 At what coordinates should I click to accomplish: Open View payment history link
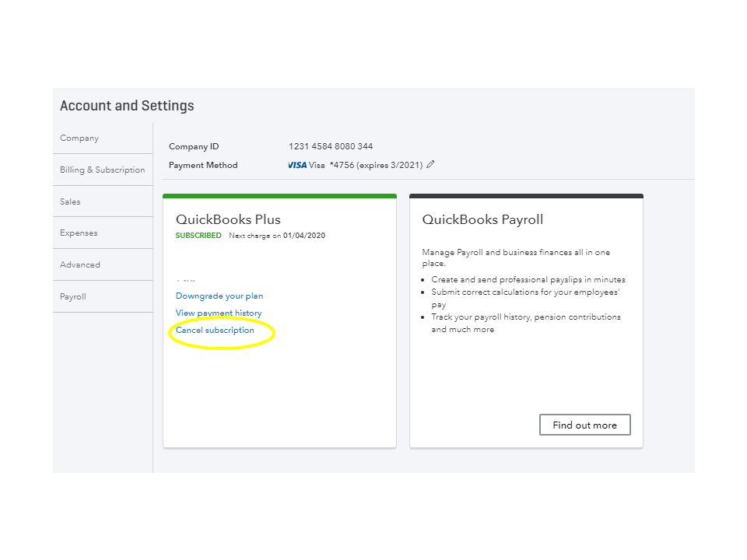click(219, 313)
